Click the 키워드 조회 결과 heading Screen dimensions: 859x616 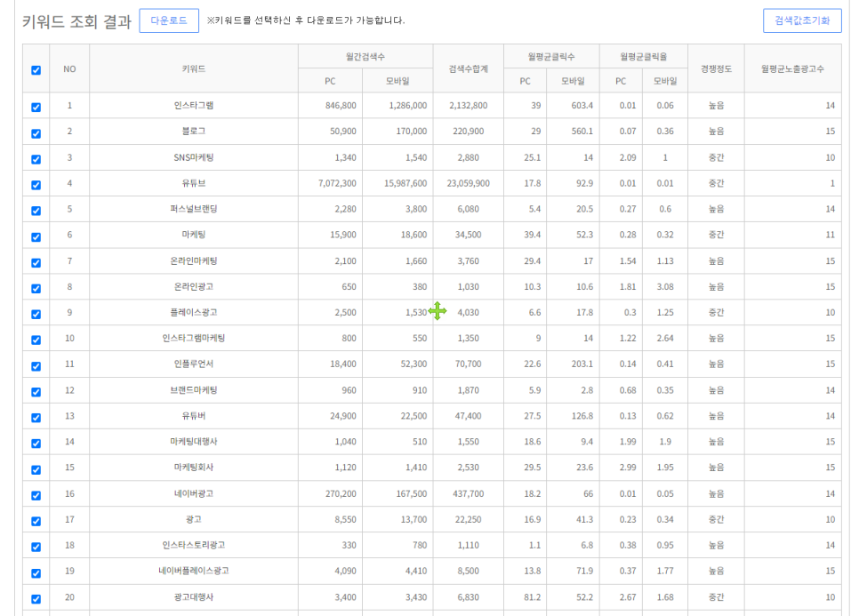76,22
